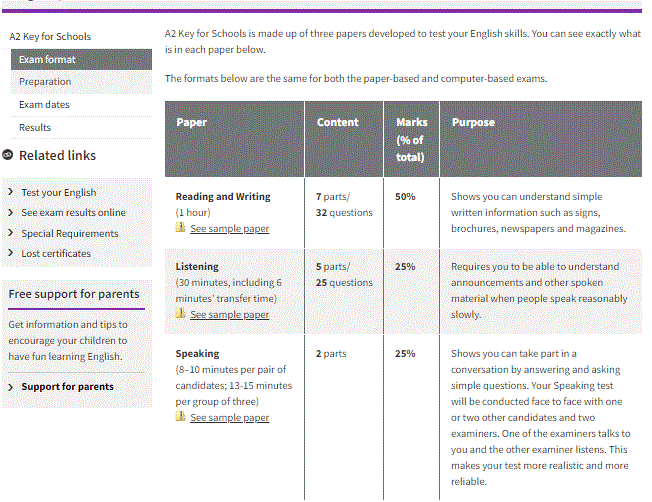Open Reading and Writing See sample paper link

230,228
